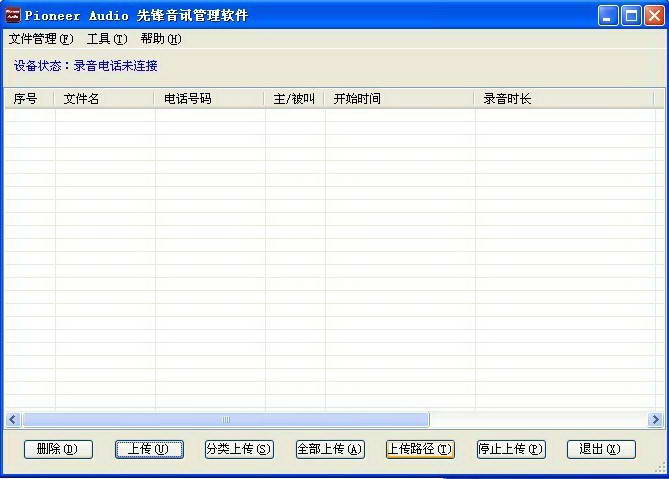The width and height of the screenshot is (669, 479).
Task: Click the 退出(X) button
Action: (601, 450)
